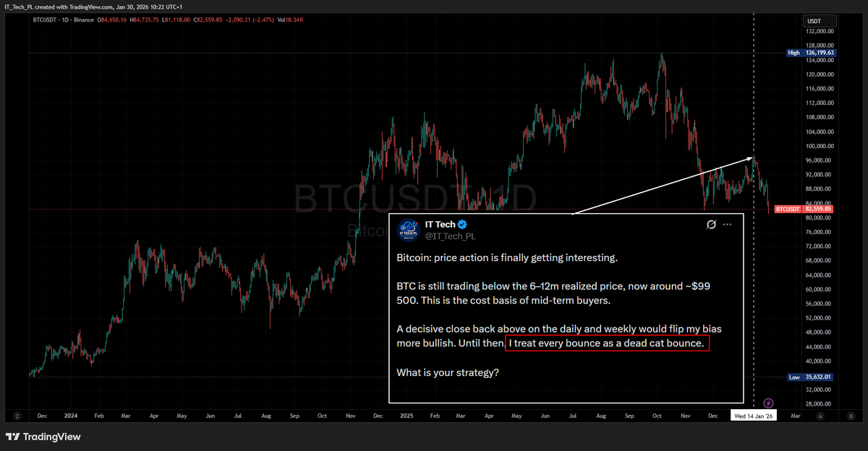Viewport: 868px width, 451px height.
Task: Click the 112,000.00 price axis value
Action: pyautogui.click(x=820, y=103)
